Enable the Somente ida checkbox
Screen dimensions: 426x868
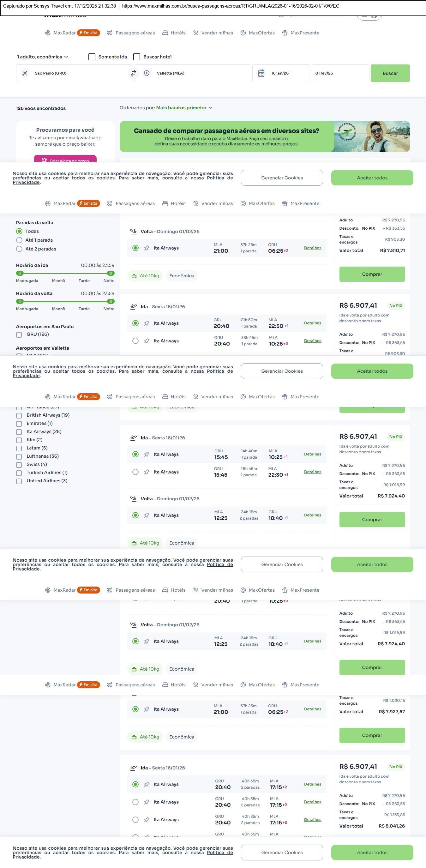tap(92, 57)
